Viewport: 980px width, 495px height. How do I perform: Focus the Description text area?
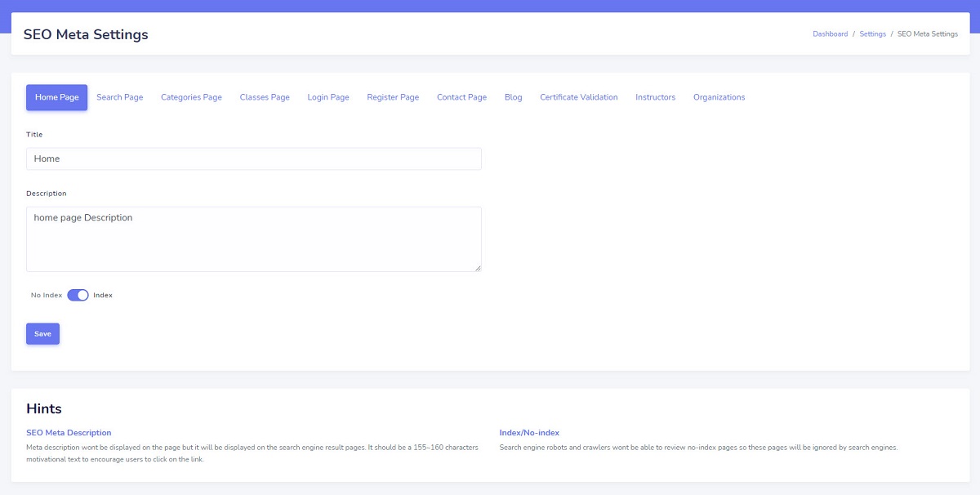point(253,239)
